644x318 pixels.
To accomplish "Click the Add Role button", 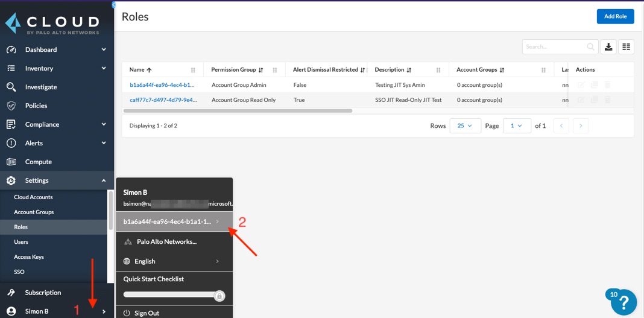I will tap(615, 16).
